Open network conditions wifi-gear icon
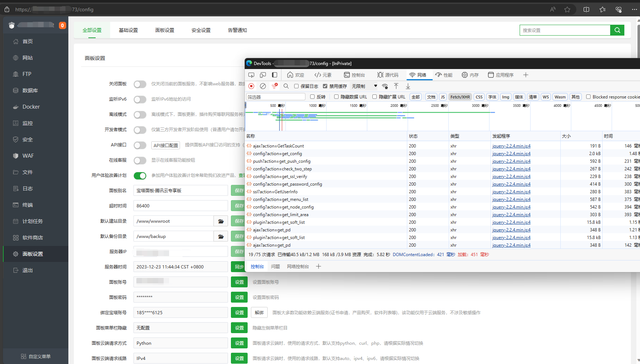This screenshot has height=364, width=640. (x=385, y=86)
